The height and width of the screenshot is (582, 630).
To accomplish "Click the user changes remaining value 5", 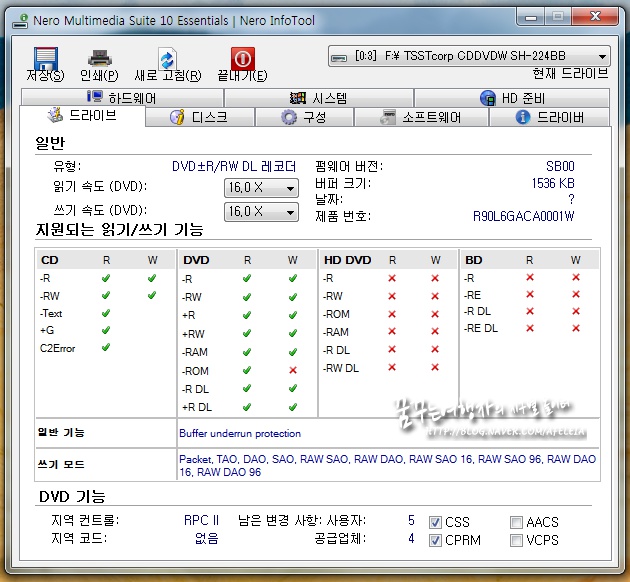I will [x=411, y=521].
